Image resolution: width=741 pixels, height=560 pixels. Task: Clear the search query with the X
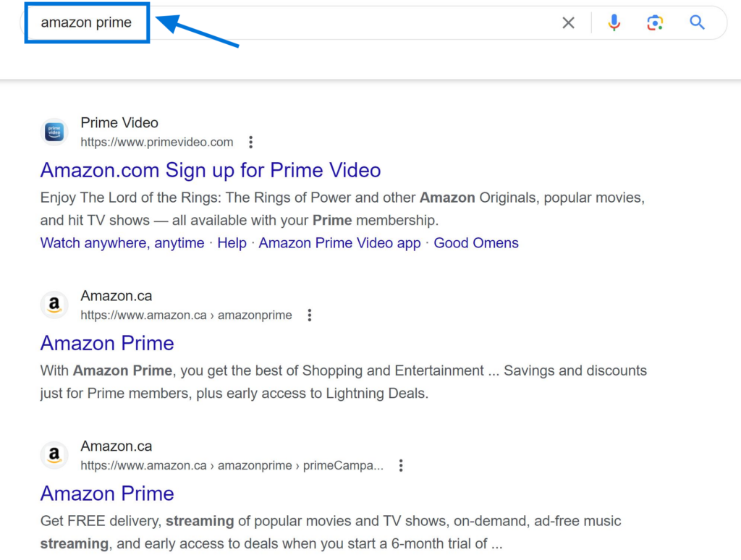pyautogui.click(x=569, y=22)
